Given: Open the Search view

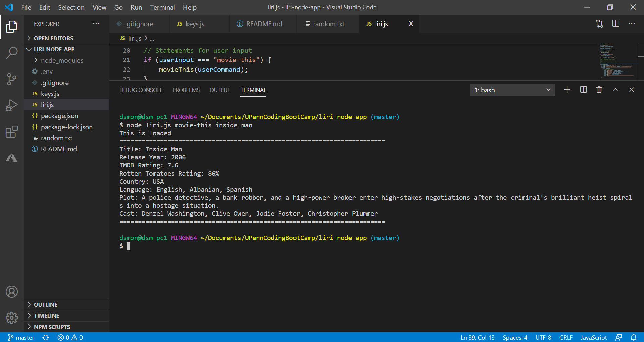Looking at the screenshot, I should 12,53.
